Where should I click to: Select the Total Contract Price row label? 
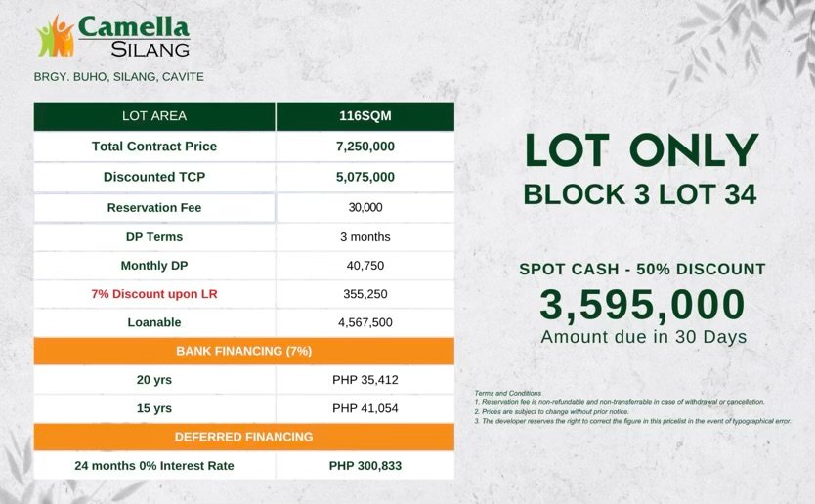[154, 147]
